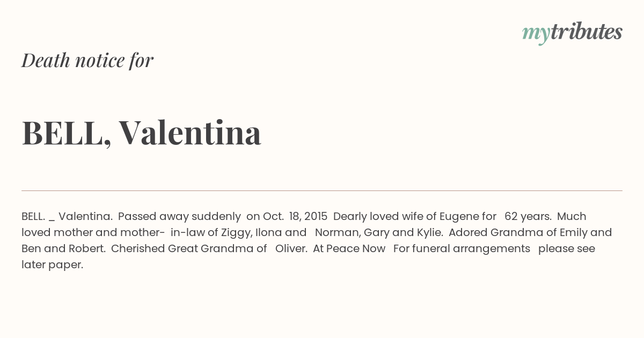The image size is (644, 338).
Task: Click the words 'For funeral arrangements'
Action: click(x=462, y=249)
